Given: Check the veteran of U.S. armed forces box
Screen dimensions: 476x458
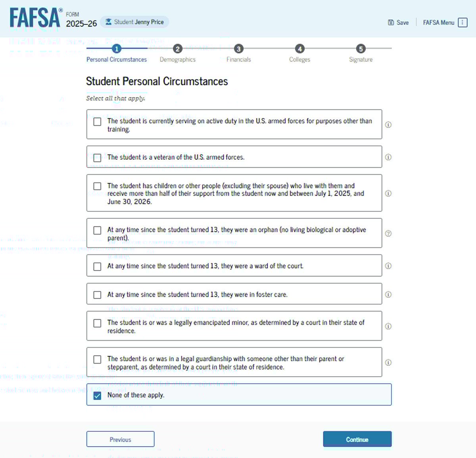Looking at the screenshot, I should (x=97, y=157).
